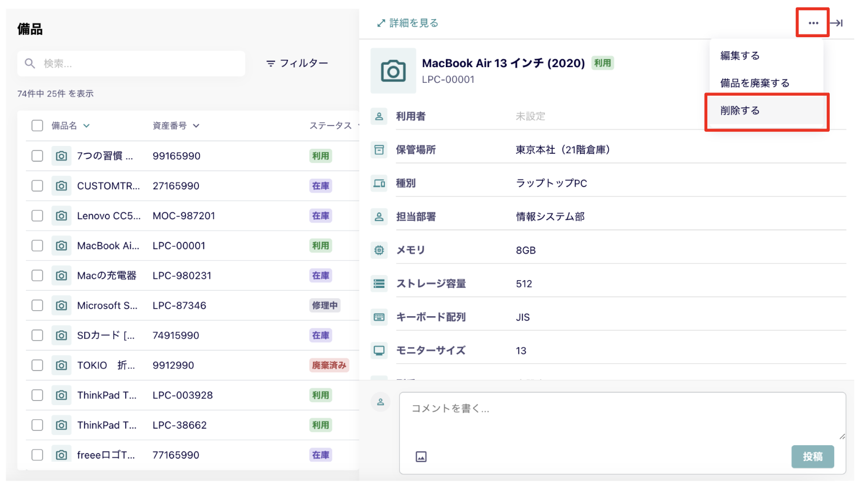The height and width of the screenshot is (488, 868).
Task: Click camera icon in 7つの習慣 row
Action: [x=61, y=156]
